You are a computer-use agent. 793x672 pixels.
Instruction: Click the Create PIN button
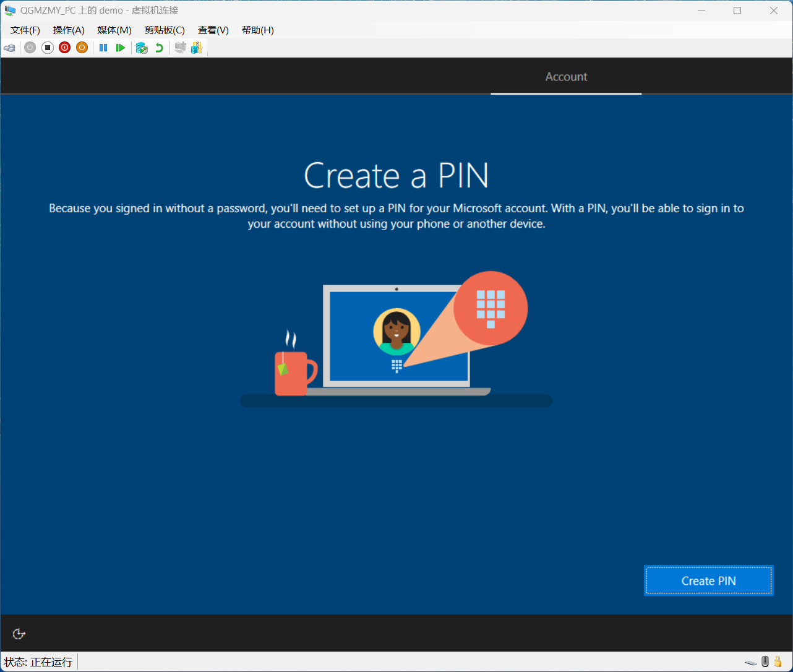tap(709, 580)
